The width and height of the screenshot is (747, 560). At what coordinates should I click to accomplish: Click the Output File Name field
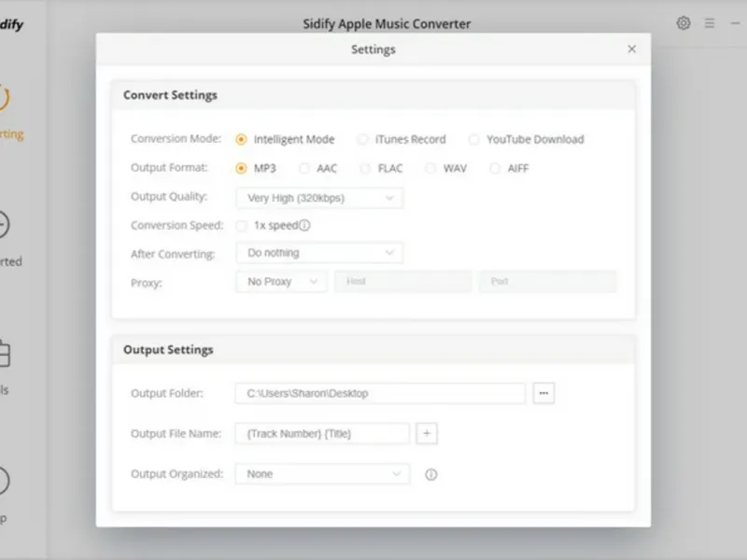point(322,433)
